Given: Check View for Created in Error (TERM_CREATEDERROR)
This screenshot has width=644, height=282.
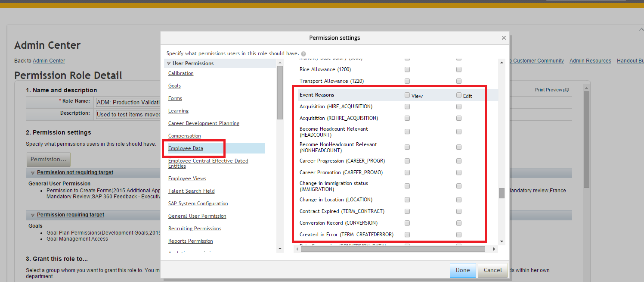Looking at the screenshot, I should (x=407, y=235).
